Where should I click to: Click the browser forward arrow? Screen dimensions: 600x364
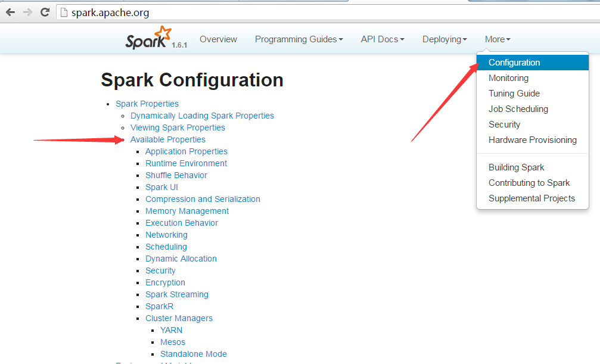(27, 13)
